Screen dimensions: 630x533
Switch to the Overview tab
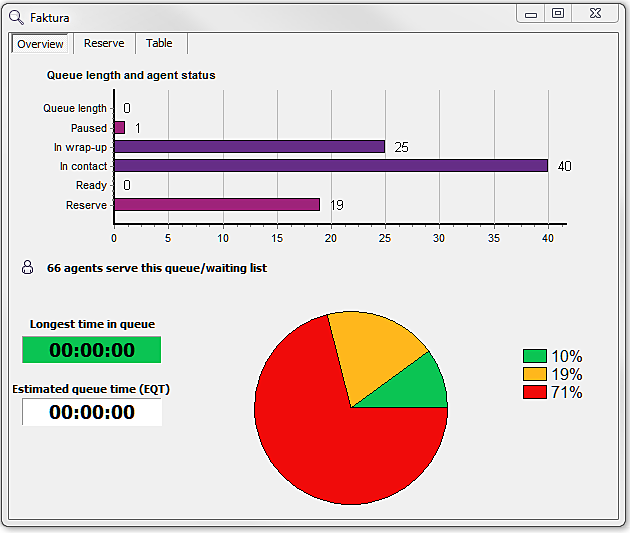point(40,44)
